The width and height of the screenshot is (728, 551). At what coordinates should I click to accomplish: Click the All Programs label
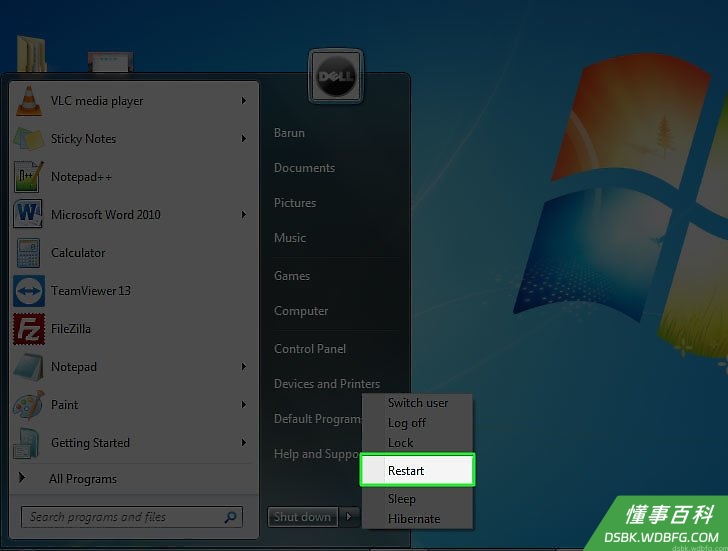coord(83,479)
